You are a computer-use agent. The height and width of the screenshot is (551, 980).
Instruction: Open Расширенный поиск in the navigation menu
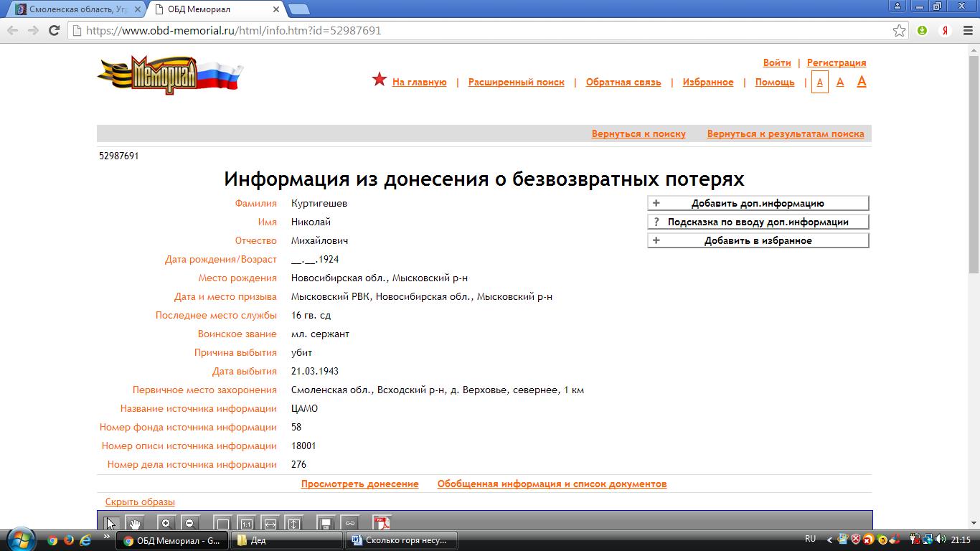[x=516, y=82]
